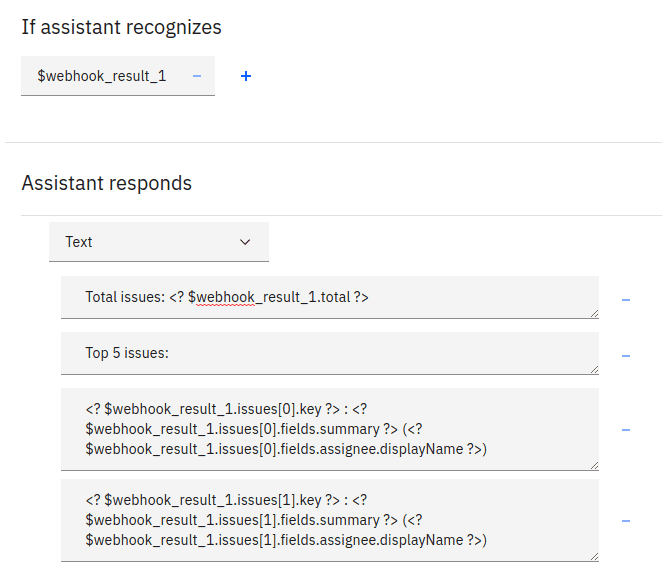Edit the issues[1] response text area
The width and height of the screenshot is (662, 565).
[330, 520]
